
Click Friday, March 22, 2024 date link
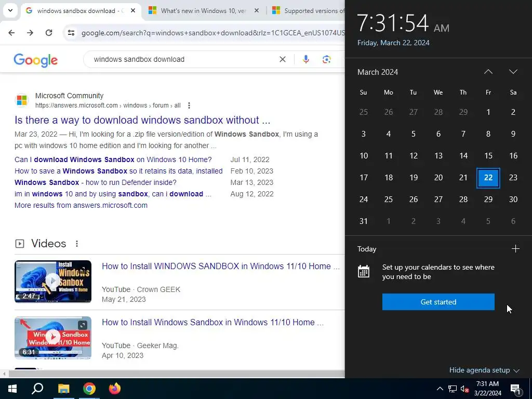(393, 43)
